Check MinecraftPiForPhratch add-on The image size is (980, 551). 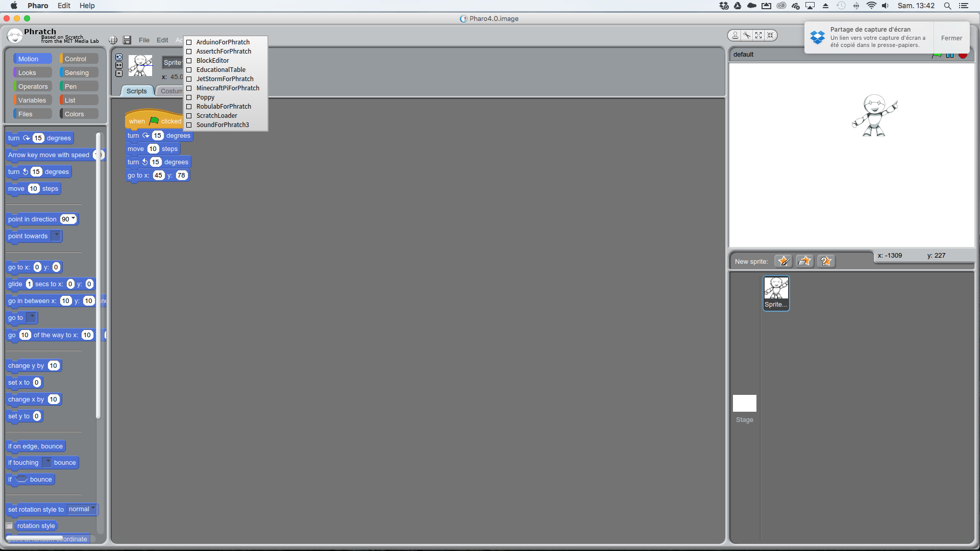pyautogui.click(x=189, y=88)
